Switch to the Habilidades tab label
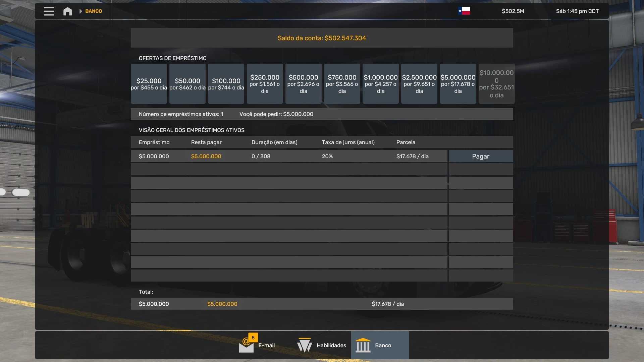The image size is (644, 362). coord(331,345)
